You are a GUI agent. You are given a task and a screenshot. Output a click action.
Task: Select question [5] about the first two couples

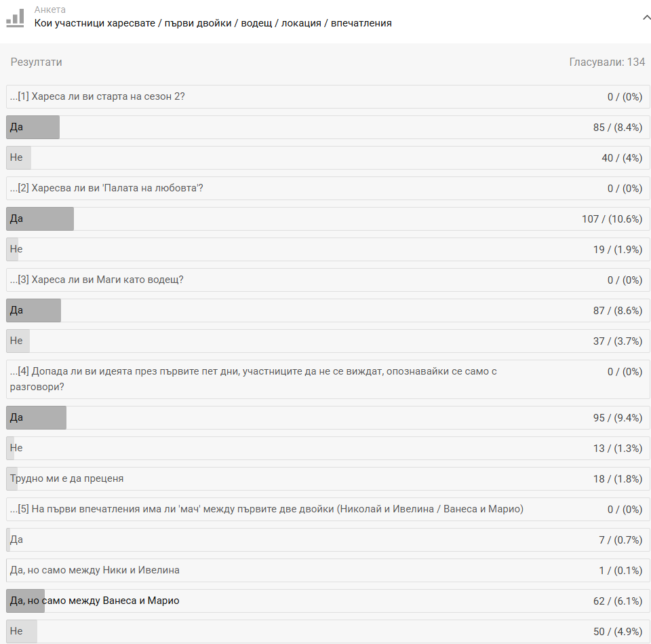click(266, 509)
